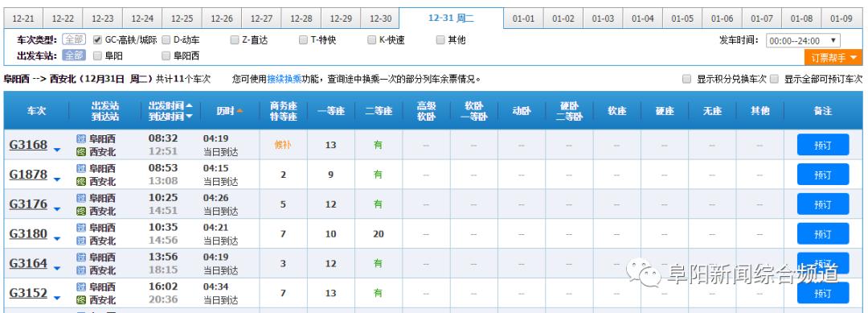Click the 终 icon beside 西安北 in G3168 row
The height and width of the screenshot is (313, 868).
[x=81, y=152]
